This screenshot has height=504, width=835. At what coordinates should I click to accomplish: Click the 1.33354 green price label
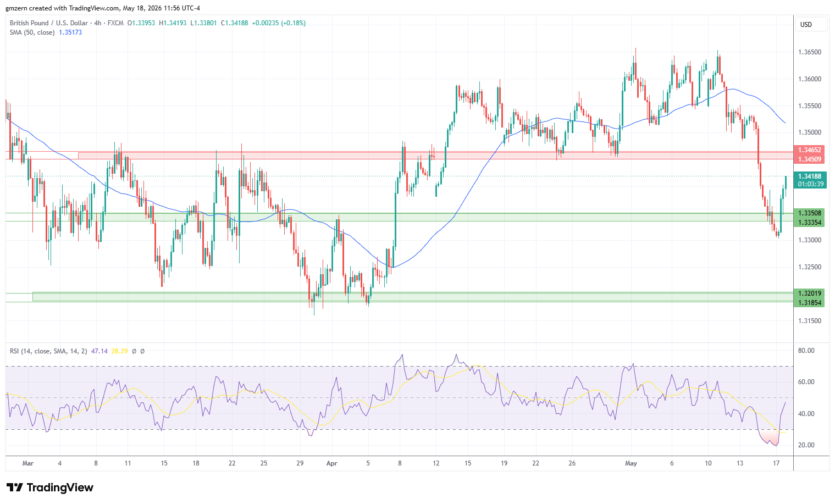[810, 223]
